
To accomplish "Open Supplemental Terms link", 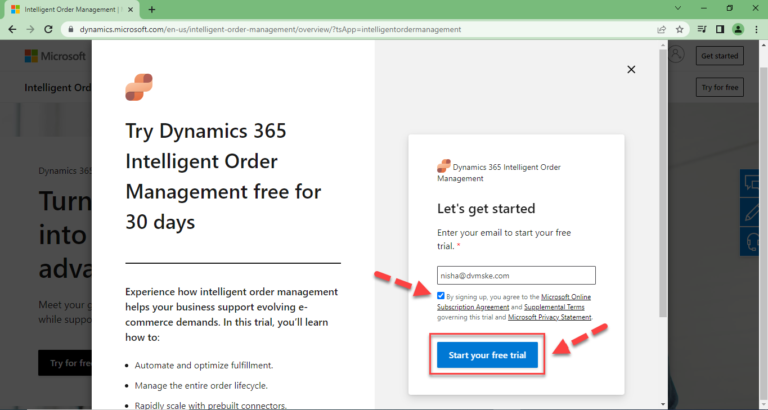I will [554, 307].
